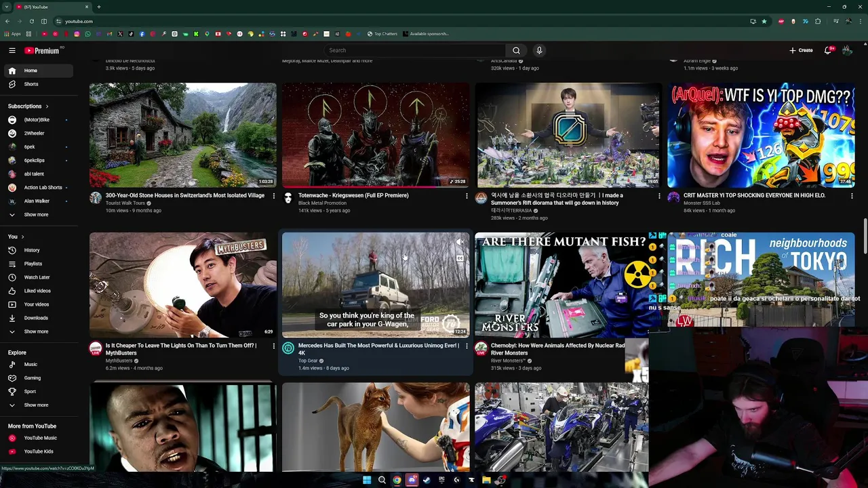Open options menu for Mercedes Unimog video
The width and height of the screenshot is (868, 488).
(466, 346)
